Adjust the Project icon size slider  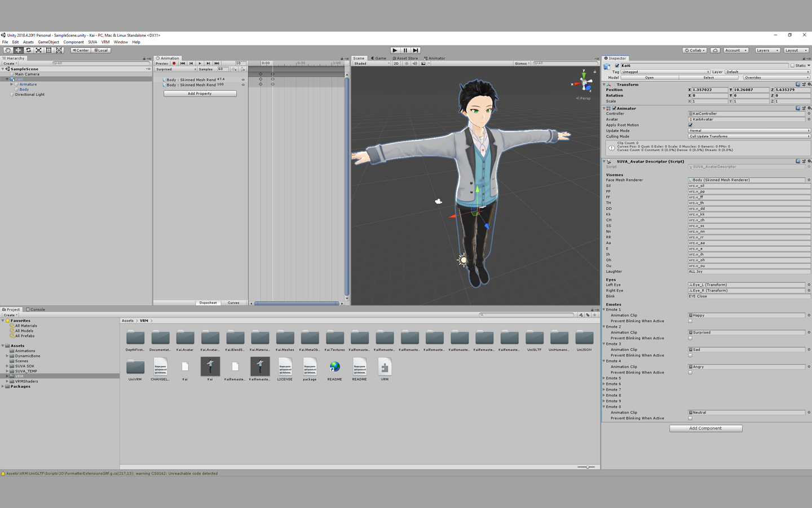pyautogui.click(x=586, y=467)
